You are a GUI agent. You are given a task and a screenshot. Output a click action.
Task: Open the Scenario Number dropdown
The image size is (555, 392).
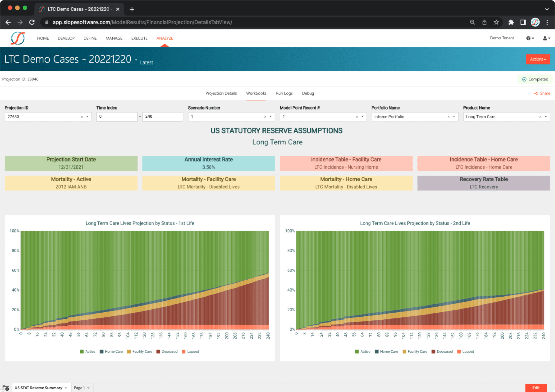pos(270,117)
